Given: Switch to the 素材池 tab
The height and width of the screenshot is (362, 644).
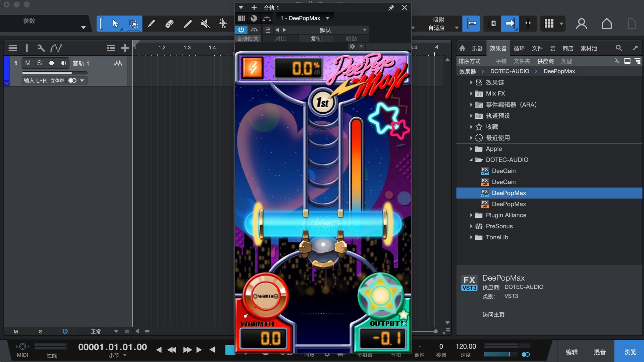Looking at the screenshot, I should coord(589,48).
